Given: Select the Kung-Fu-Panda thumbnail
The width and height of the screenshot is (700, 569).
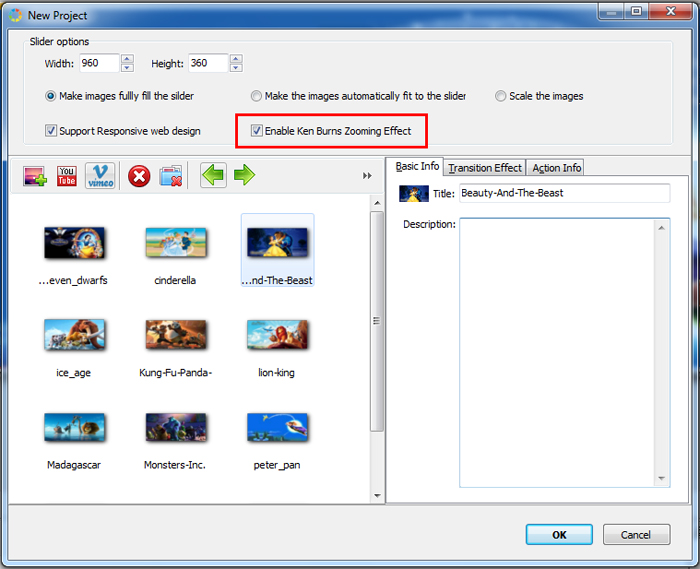Looking at the screenshot, I should (176, 335).
